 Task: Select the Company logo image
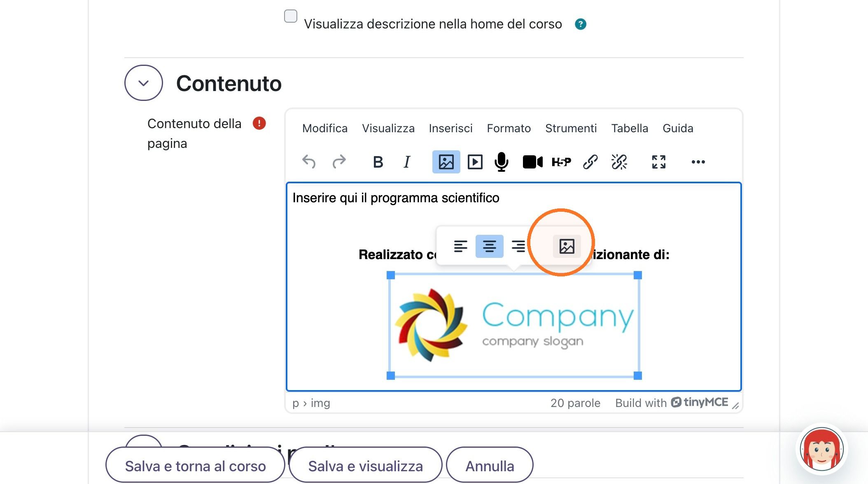[x=514, y=325]
